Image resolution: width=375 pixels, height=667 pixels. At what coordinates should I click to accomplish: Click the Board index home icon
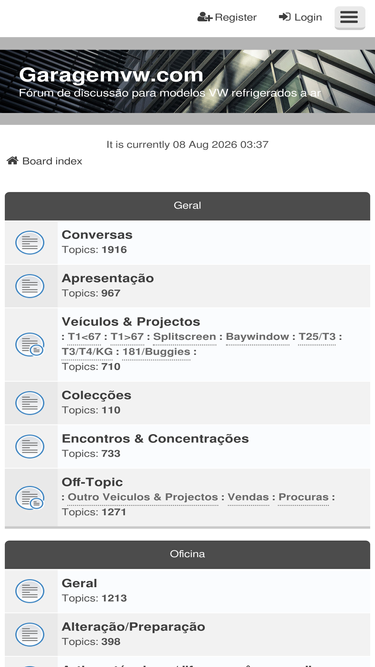(12, 161)
